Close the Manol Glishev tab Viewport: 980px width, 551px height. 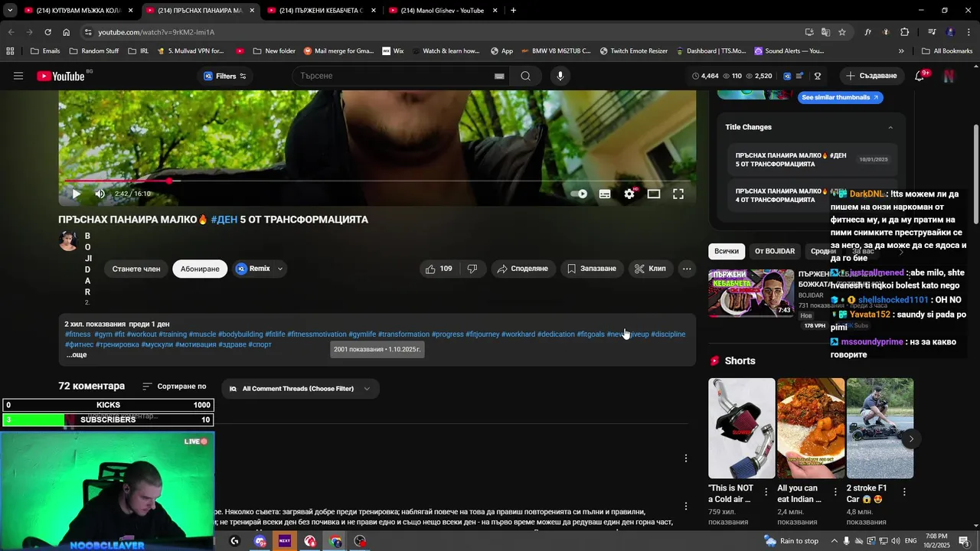click(x=495, y=11)
